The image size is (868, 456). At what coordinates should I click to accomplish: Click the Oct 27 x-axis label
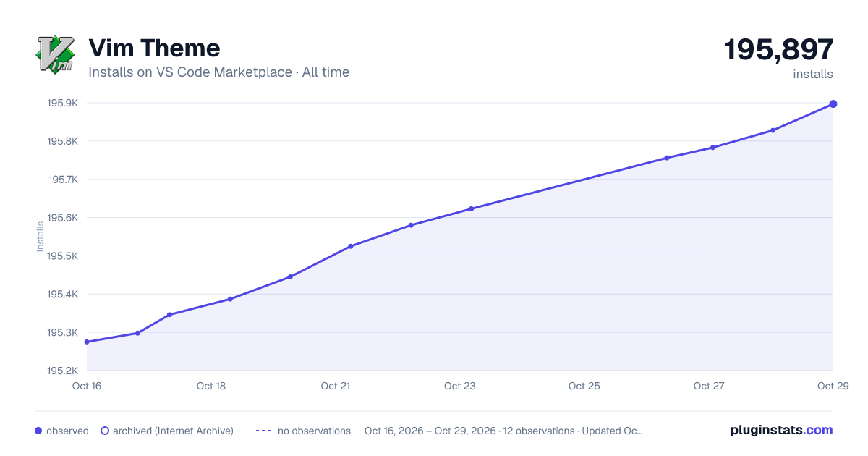(x=709, y=386)
